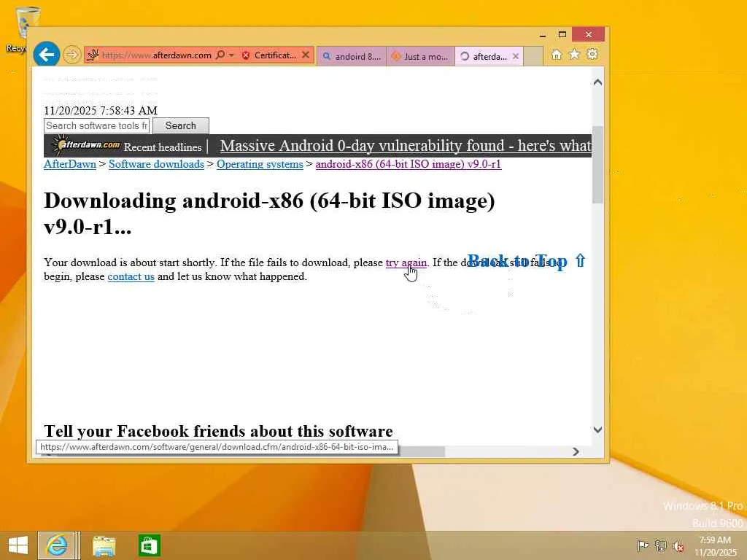
Task: Click the vertical scrollbar thumb
Action: [597, 166]
